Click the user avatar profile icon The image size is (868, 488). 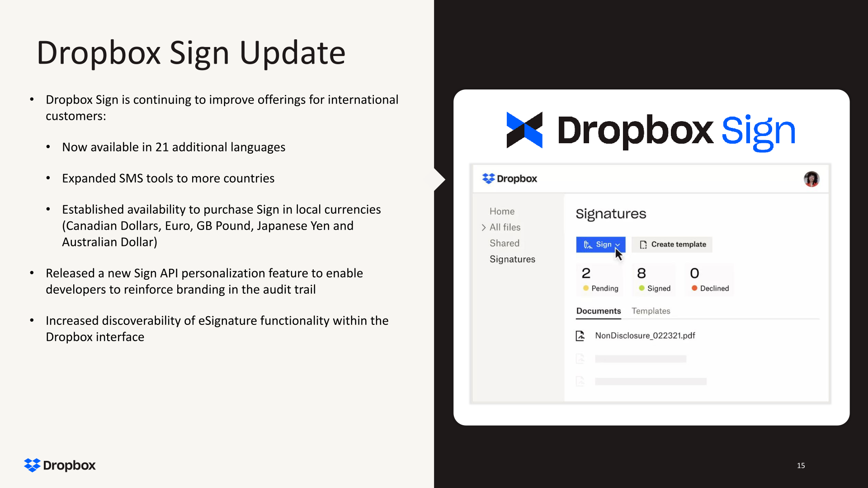812,179
